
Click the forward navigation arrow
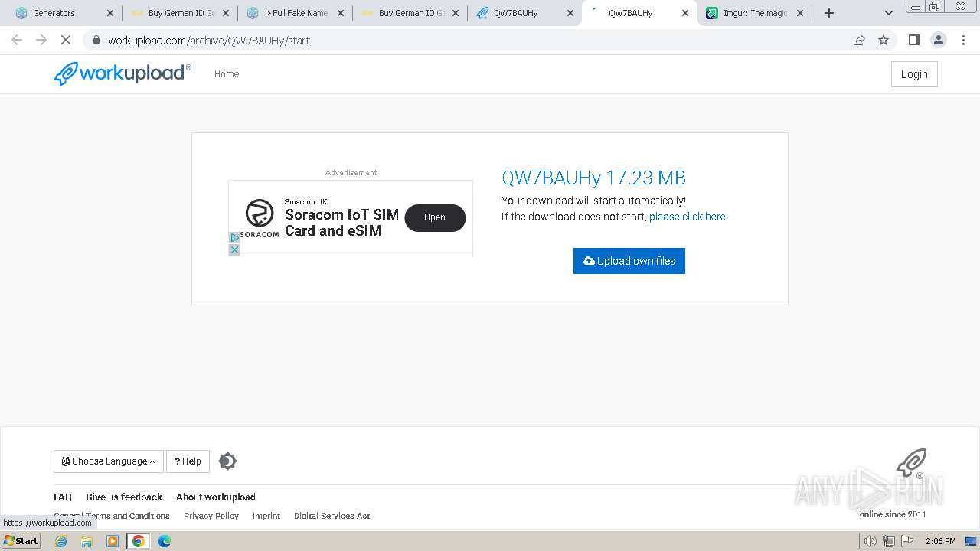tap(41, 40)
